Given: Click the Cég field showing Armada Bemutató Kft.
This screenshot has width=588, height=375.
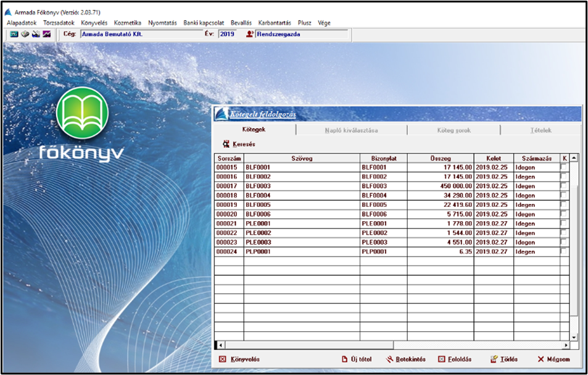Looking at the screenshot, I should point(141,34).
